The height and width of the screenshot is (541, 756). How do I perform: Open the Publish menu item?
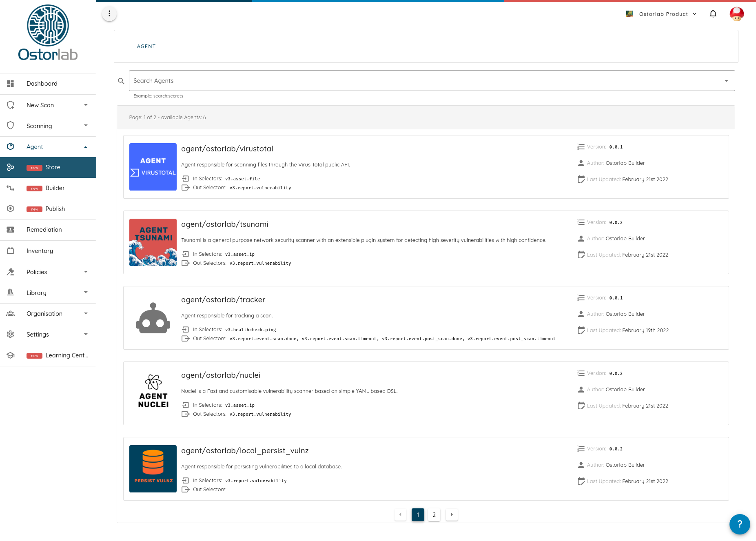[48, 209]
